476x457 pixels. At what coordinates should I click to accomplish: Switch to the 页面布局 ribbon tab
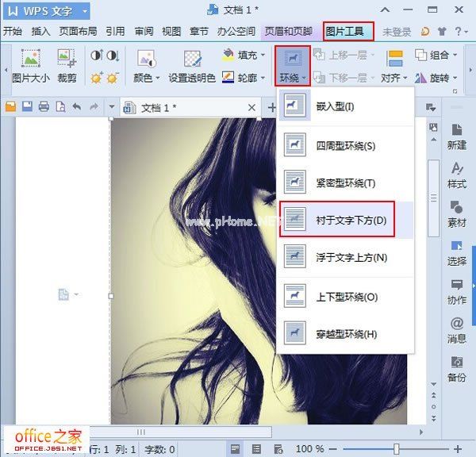77,32
